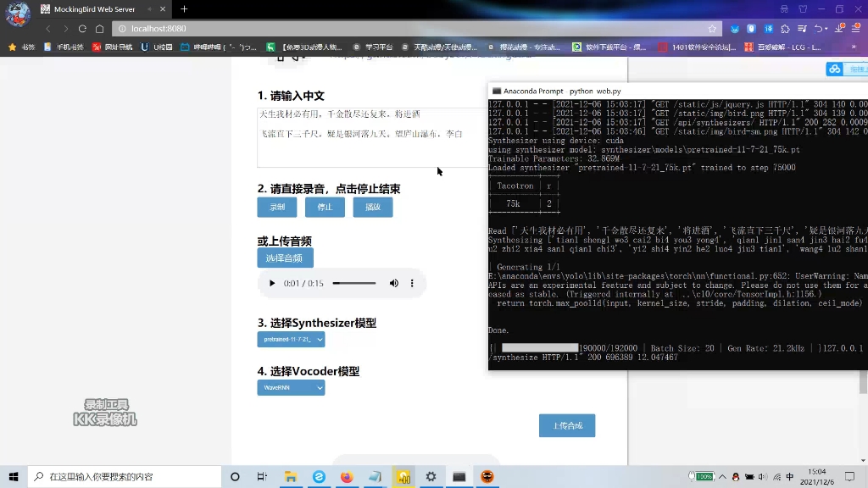Open KK录像机 recorder from the taskbar

click(403, 476)
